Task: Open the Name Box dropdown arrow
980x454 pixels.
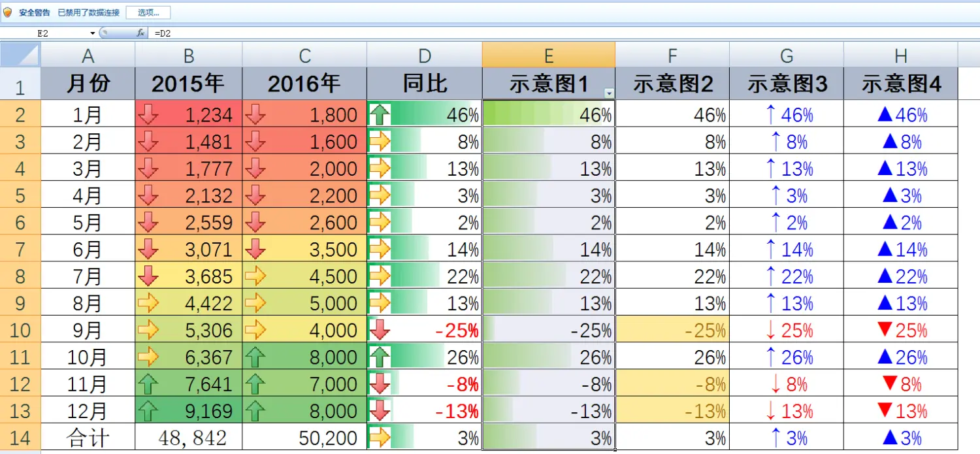Action: click(93, 33)
